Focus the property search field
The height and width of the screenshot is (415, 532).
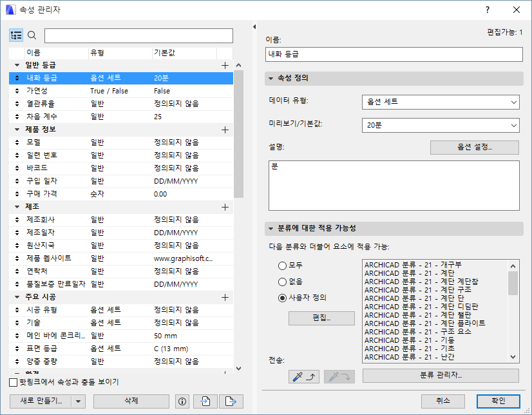138,35
